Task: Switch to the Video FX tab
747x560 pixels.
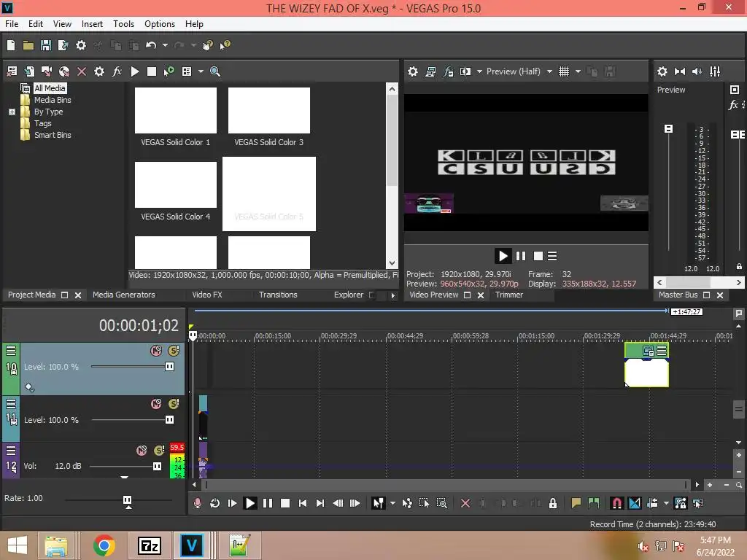Action: [206, 295]
